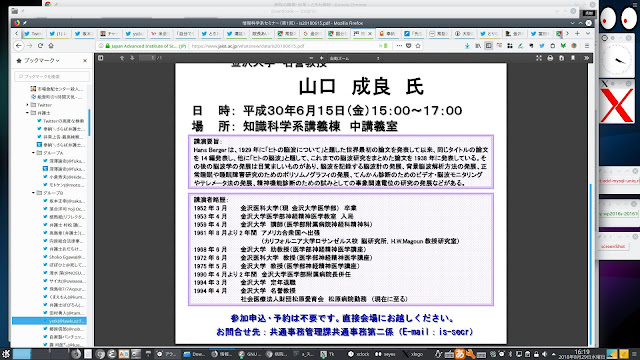Collapse the グループA bookmark folder

[x=34, y=153]
